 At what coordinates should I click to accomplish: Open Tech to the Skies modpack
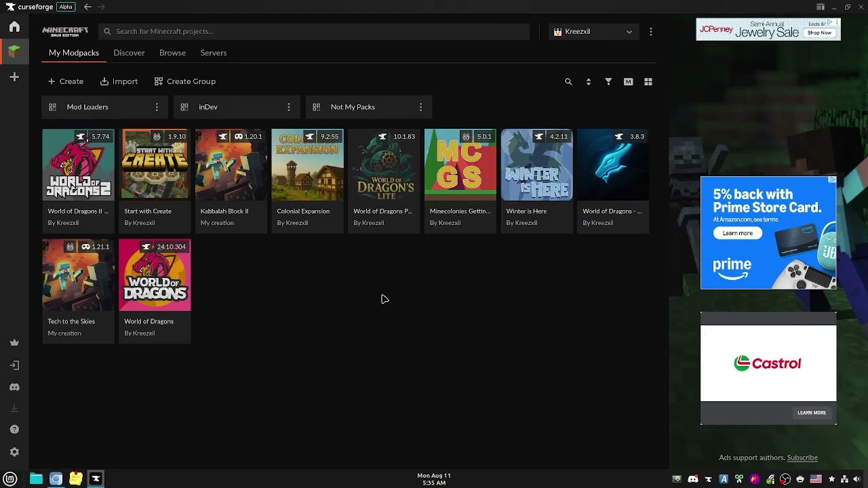tap(78, 291)
